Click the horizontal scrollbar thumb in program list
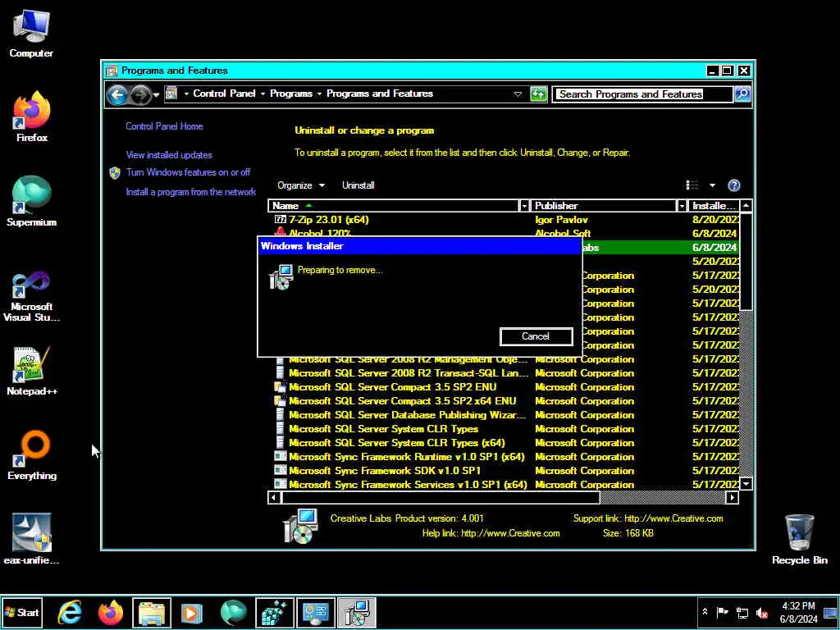The image size is (840, 630). [x=441, y=498]
